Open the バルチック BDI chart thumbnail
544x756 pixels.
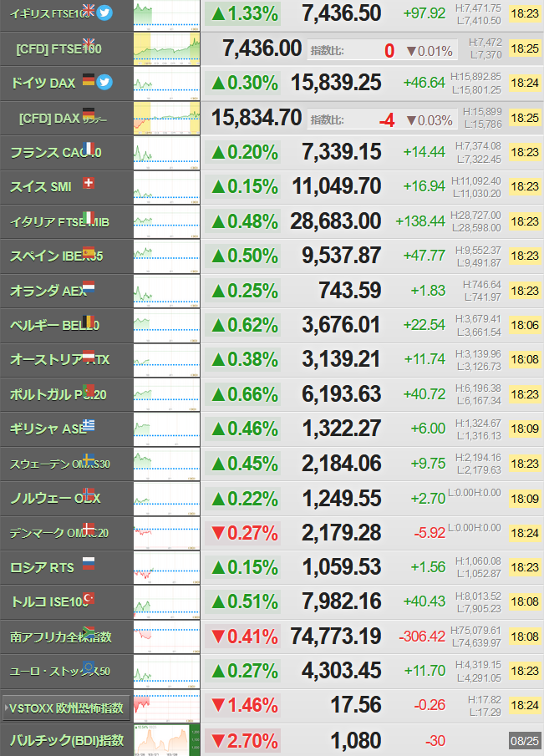166,740
